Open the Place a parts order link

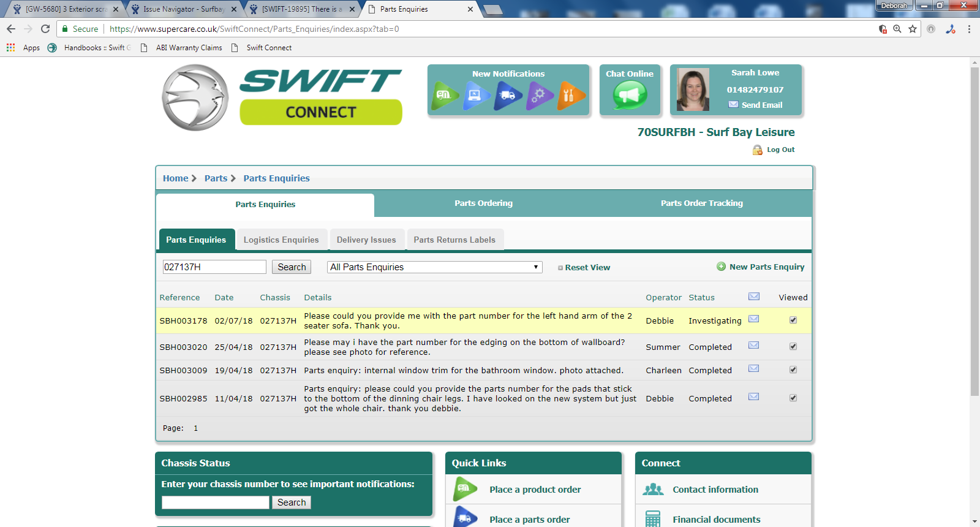click(x=530, y=520)
